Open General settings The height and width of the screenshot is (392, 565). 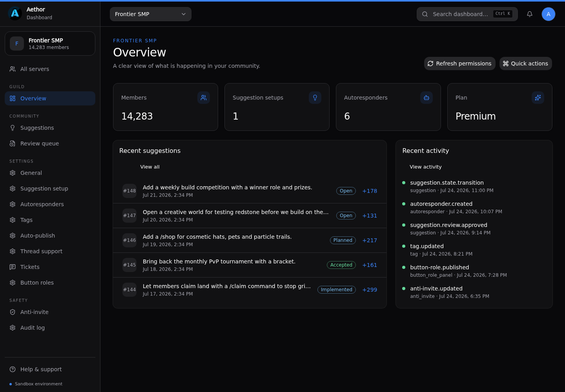click(x=50, y=173)
